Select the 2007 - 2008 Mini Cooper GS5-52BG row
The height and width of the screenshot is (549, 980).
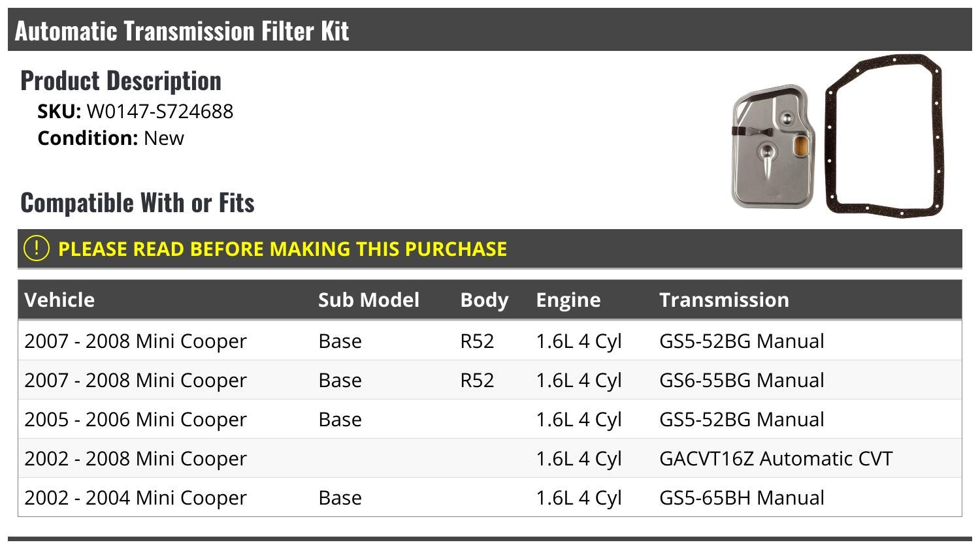[x=489, y=341]
